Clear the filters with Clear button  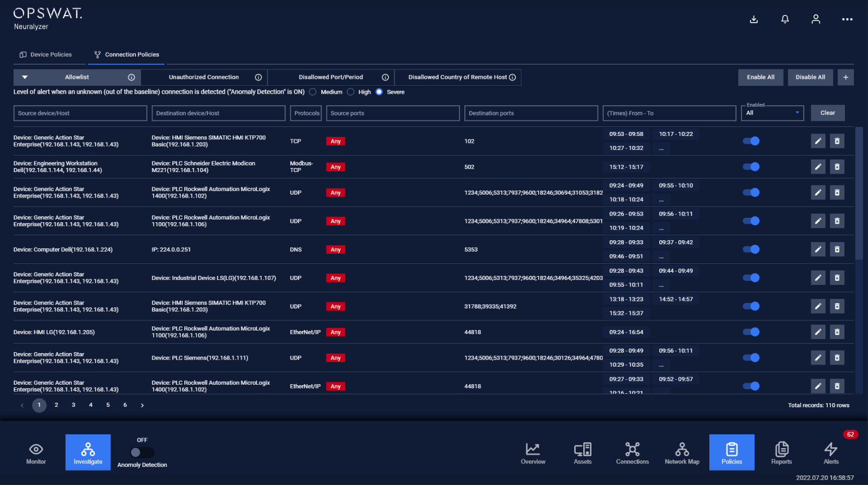click(x=828, y=113)
